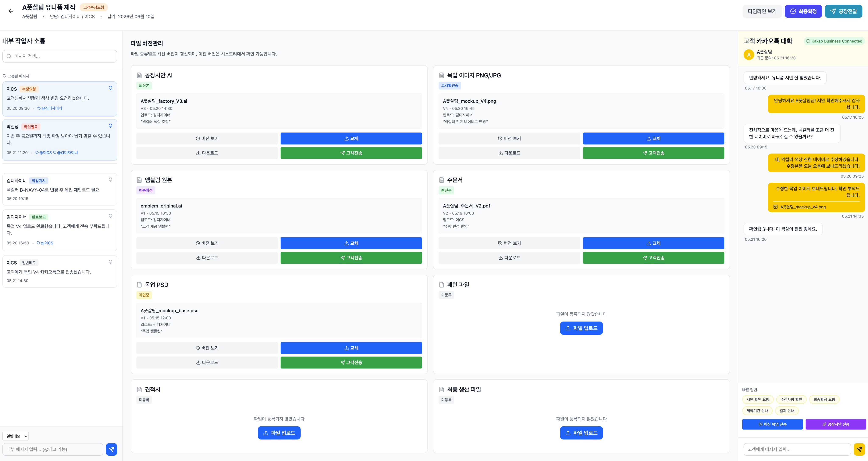This screenshot has height=461, width=868.
Task: Send 목업 PSD to customer via 고객전송
Action: click(x=351, y=363)
